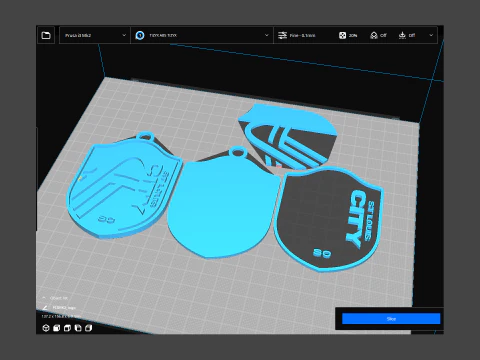Click the build plate adhesion off icon
The width and height of the screenshot is (480, 360).
(402, 35)
